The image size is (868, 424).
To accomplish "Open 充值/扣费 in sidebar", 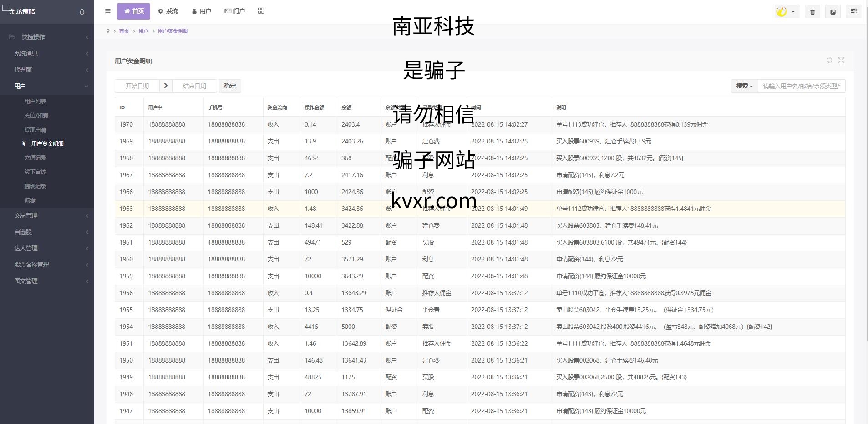I will coord(36,116).
